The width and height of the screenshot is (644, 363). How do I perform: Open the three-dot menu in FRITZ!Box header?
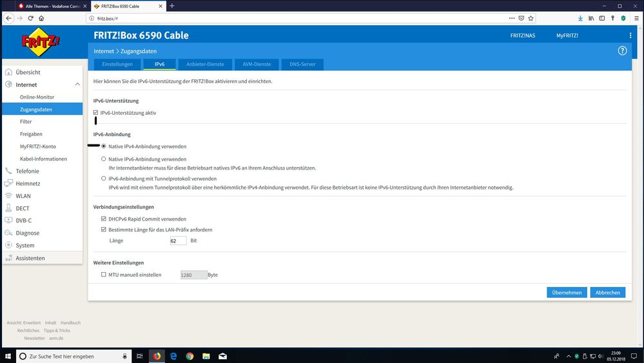[630, 35]
